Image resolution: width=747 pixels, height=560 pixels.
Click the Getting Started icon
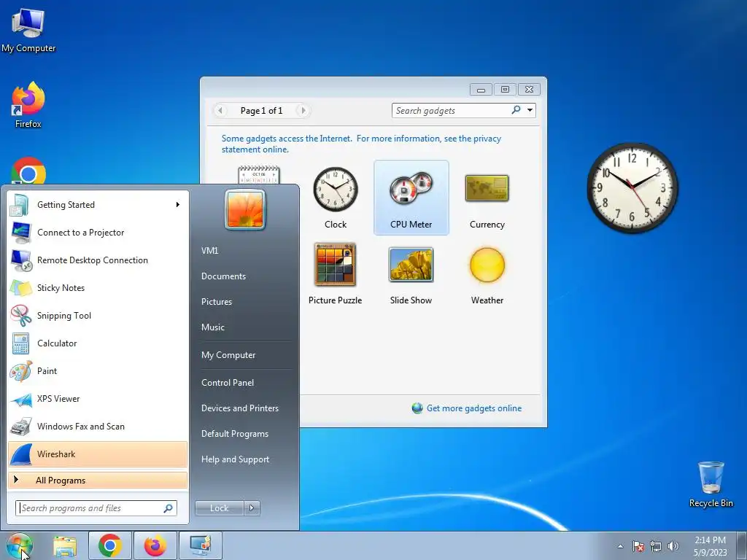tap(20, 205)
